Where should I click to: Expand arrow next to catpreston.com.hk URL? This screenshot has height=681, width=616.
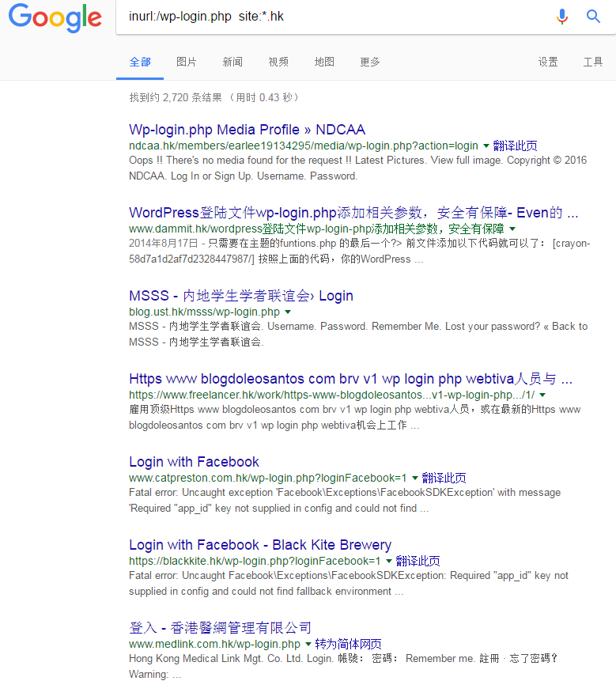pos(415,479)
